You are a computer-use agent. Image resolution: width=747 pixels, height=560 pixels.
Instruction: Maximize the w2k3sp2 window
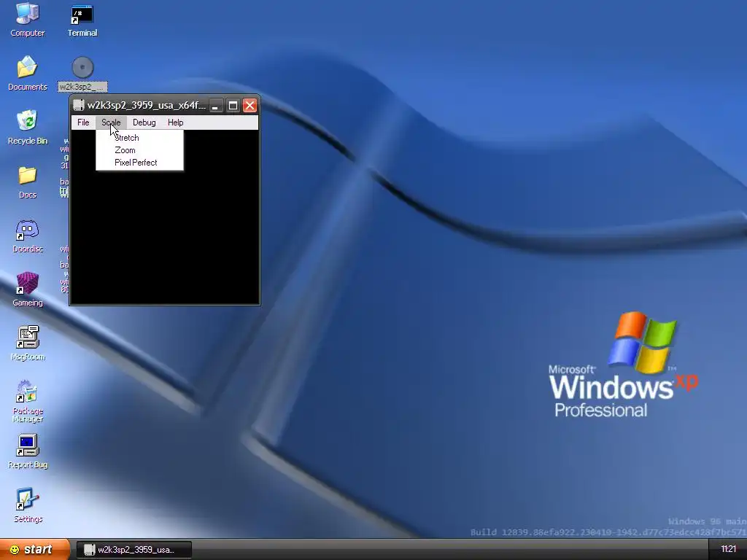point(233,106)
